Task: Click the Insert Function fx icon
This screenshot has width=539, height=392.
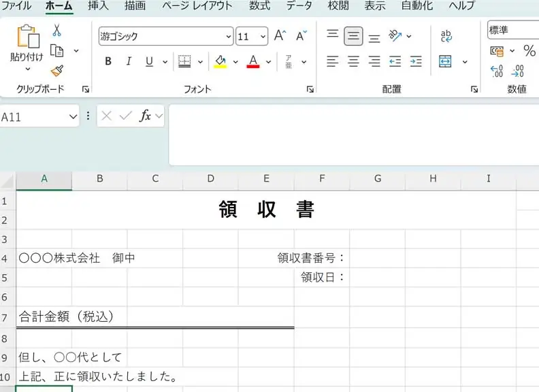Action: [x=146, y=116]
